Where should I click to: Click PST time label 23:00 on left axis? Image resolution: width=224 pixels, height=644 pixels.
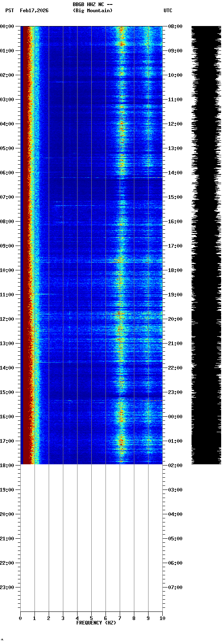click(7, 587)
